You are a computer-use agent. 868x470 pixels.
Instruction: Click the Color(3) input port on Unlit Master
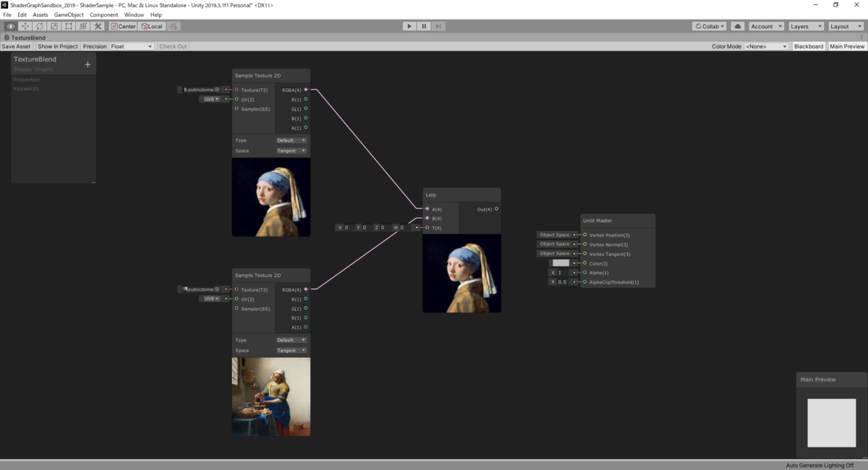(x=585, y=263)
